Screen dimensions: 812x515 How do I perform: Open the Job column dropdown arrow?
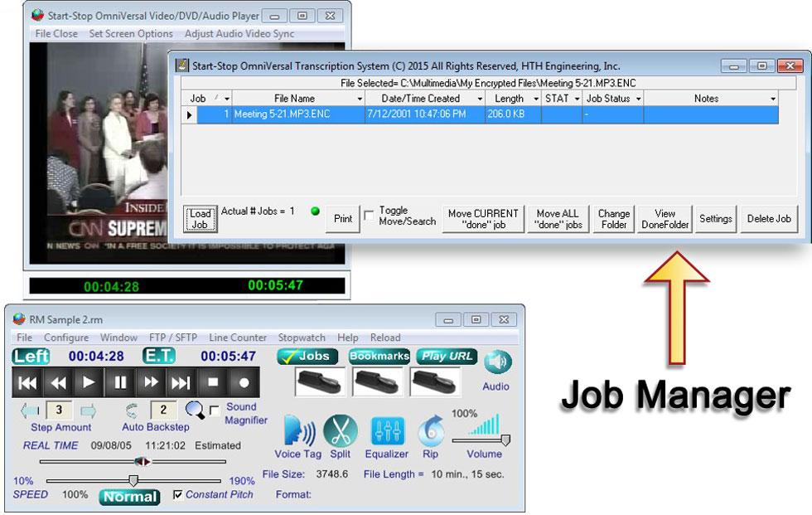(227, 99)
